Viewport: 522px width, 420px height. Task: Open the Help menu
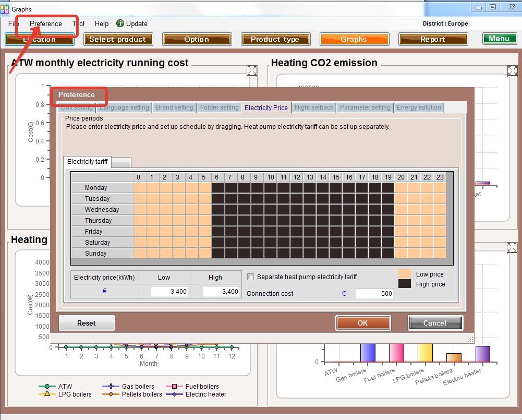[102, 23]
